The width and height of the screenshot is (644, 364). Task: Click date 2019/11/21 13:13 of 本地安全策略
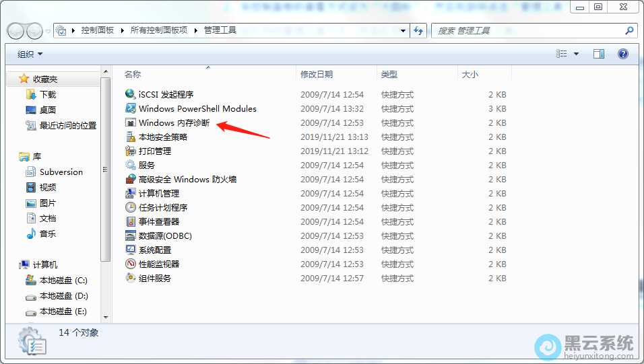(x=334, y=137)
